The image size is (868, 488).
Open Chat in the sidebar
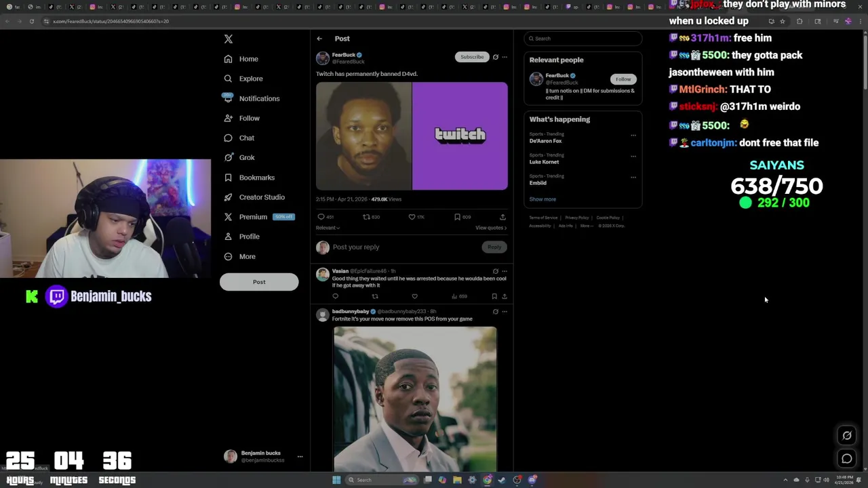coord(239,138)
